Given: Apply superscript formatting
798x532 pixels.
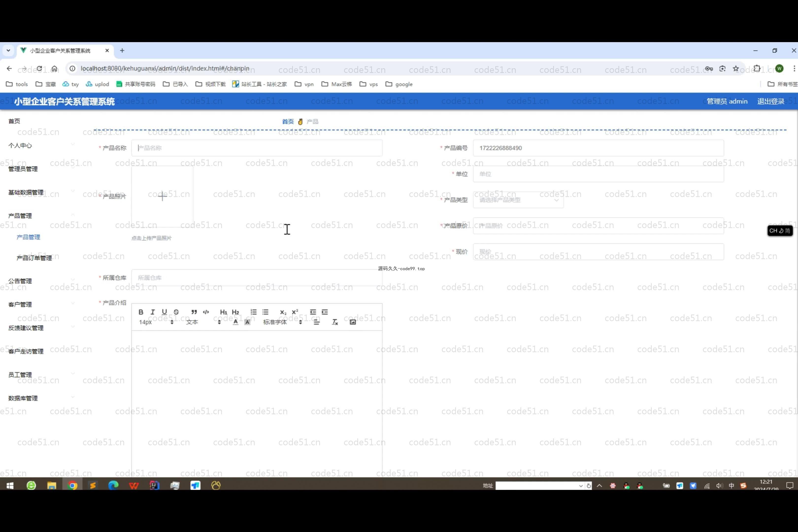Looking at the screenshot, I should [x=295, y=312].
